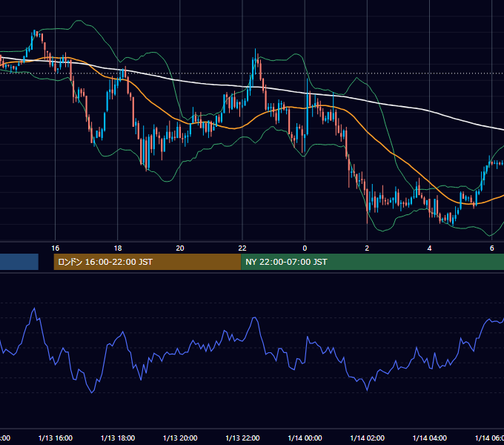Select the 1/14 02:00 time axis label
Viewport: 504px width, 445px height.
point(367,438)
